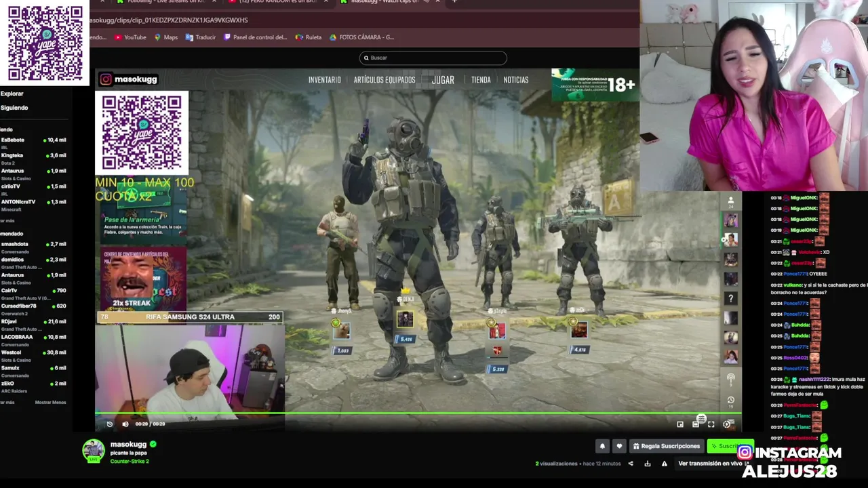
Task: Click Mostrar Menos in the sidebar
Action: pos(50,403)
